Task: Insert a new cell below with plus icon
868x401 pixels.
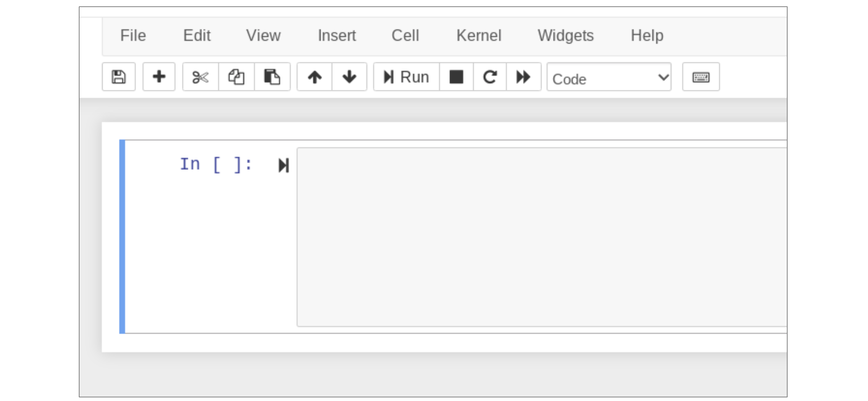Action: [x=159, y=77]
